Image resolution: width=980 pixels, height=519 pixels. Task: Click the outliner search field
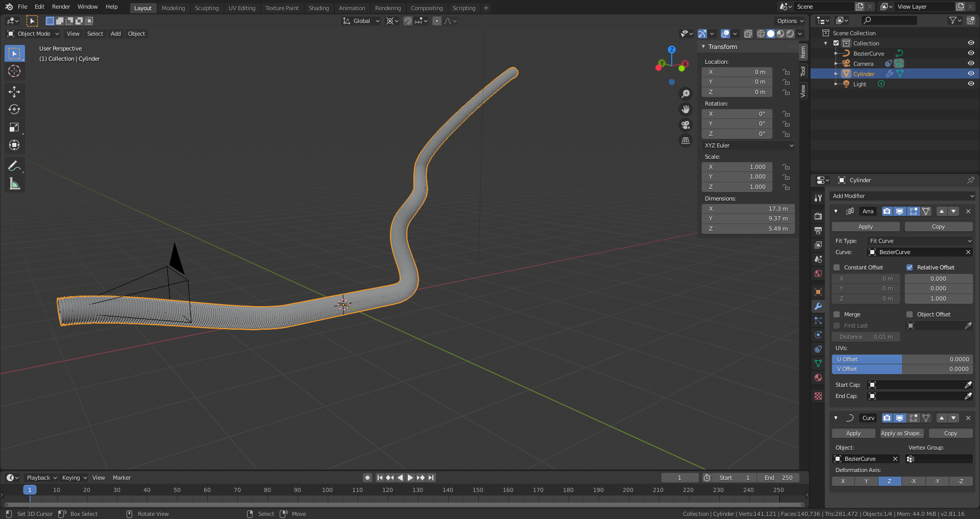889,20
